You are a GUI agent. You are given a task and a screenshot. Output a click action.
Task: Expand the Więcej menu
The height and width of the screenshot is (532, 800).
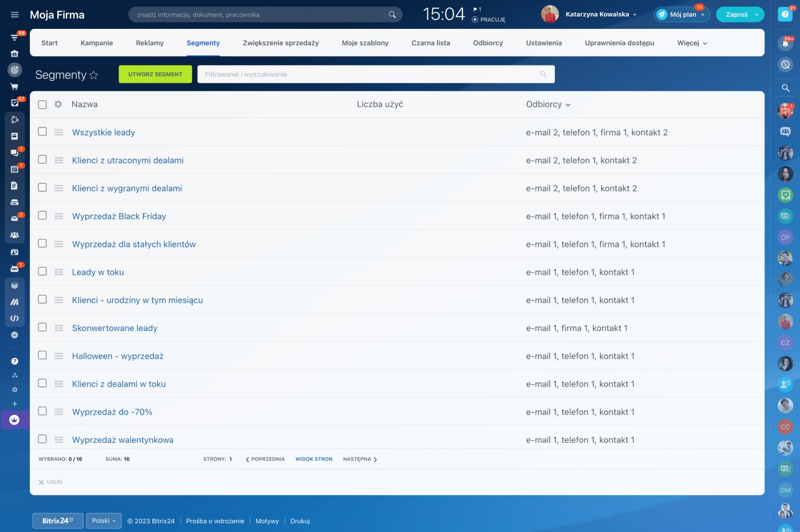(x=692, y=43)
